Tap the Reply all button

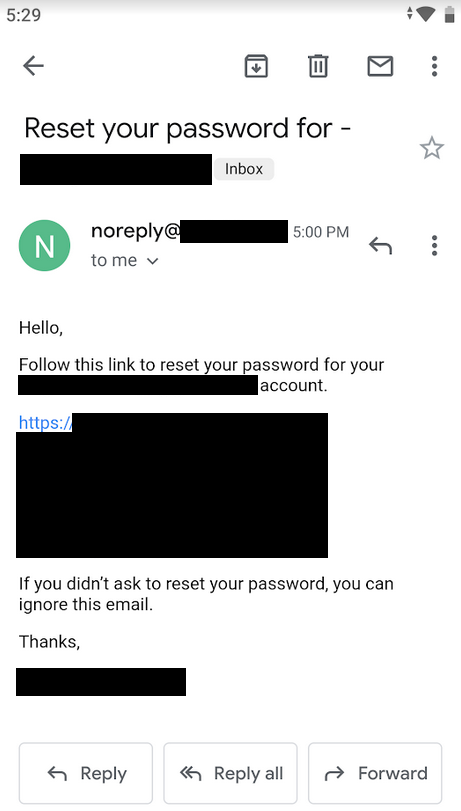click(230, 773)
